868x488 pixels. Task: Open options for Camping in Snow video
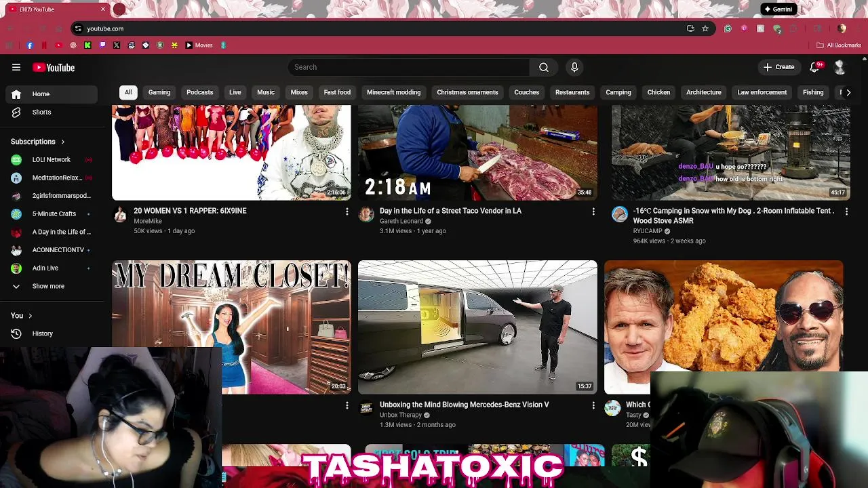(x=846, y=211)
